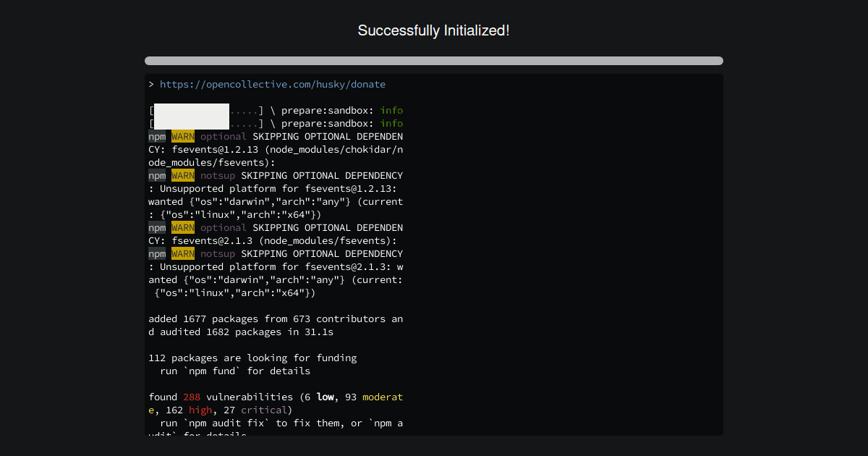Click 'CY: fsevents@1.2.13 (node_modules/chokidar/n' line
The width and height of the screenshot is (868, 456).
276,150
